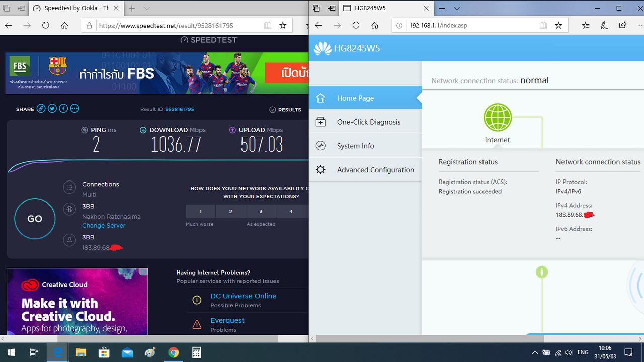Add notes to router page

604,25
